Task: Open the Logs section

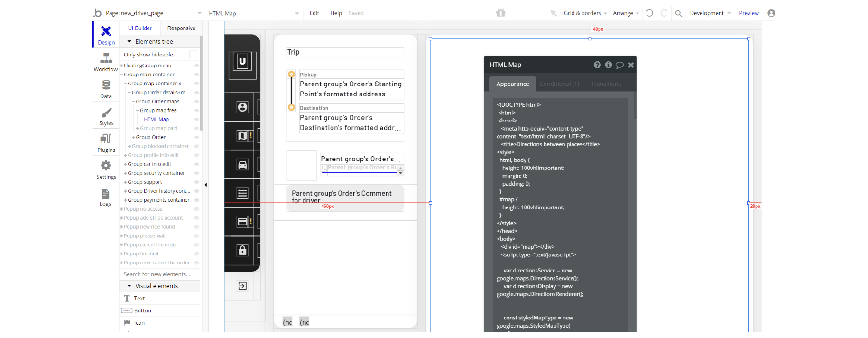Action: [105, 197]
